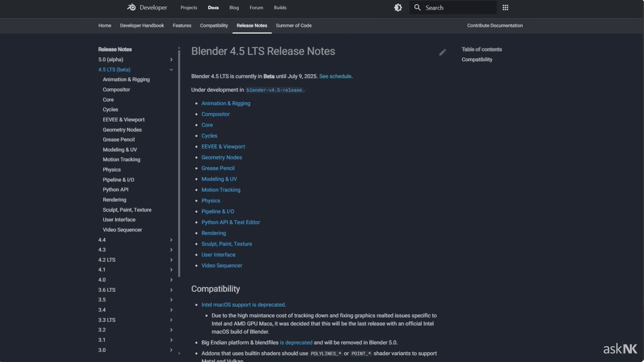Viewport: 644px width, 362px height.
Task: Open the Blog menu item
Action: coord(234,7)
